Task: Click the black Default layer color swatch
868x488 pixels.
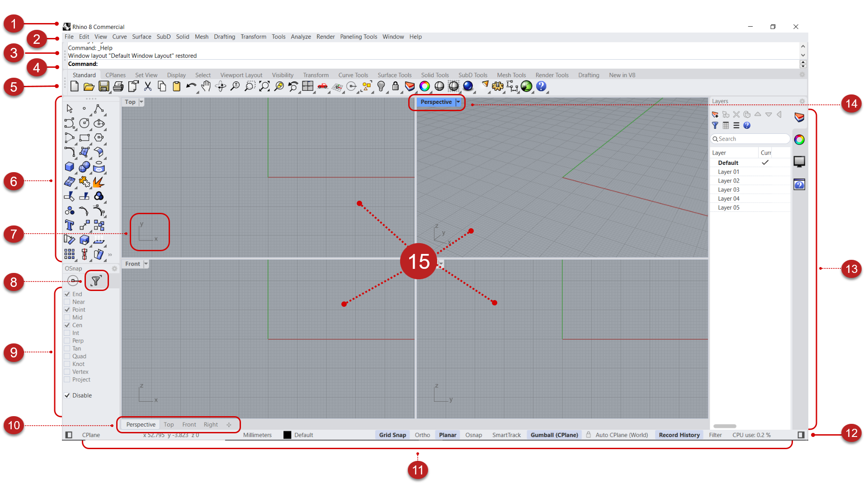Action: (x=287, y=435)
